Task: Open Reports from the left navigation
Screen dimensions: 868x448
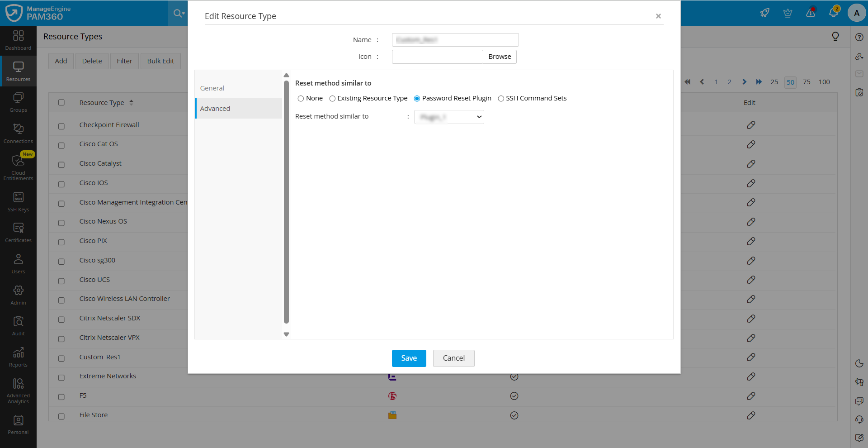Action: 18,356
